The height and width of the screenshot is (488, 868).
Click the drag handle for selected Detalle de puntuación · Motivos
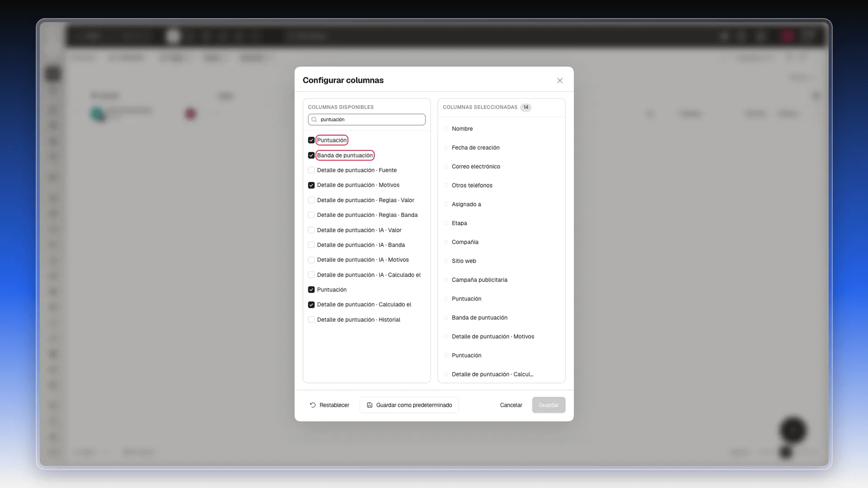pos(446,337)
